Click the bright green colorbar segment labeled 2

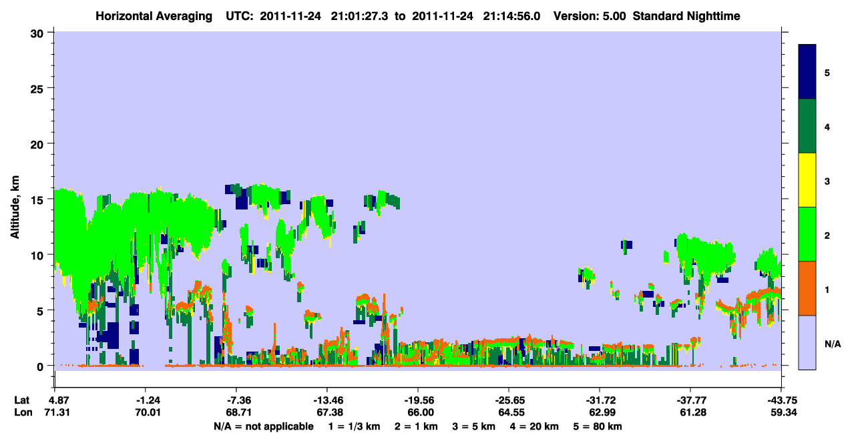(807, 234)
